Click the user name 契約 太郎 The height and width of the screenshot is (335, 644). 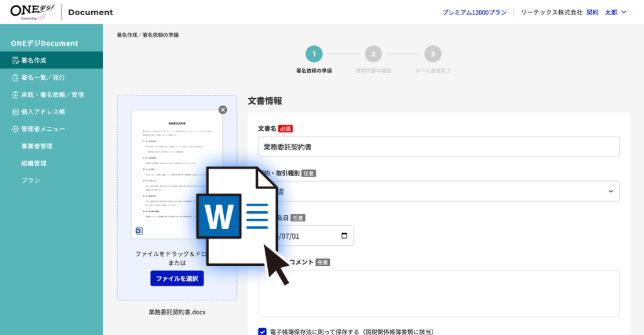tap(602, 13)
